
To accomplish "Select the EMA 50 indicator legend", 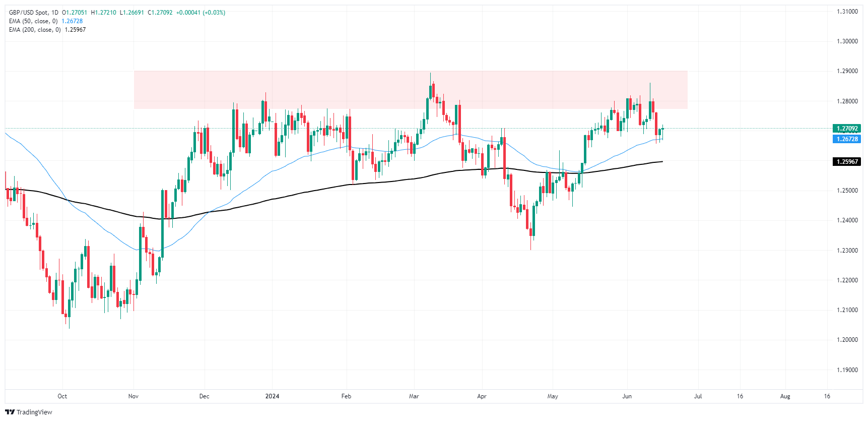I will [33, 21].
